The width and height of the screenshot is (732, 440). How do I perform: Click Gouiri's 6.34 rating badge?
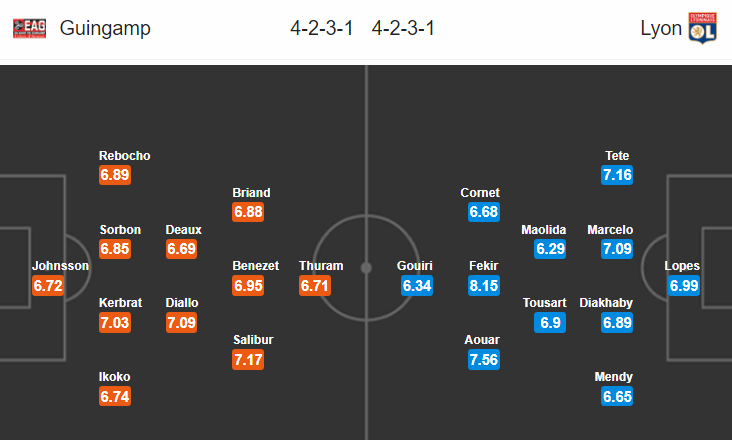417,286
